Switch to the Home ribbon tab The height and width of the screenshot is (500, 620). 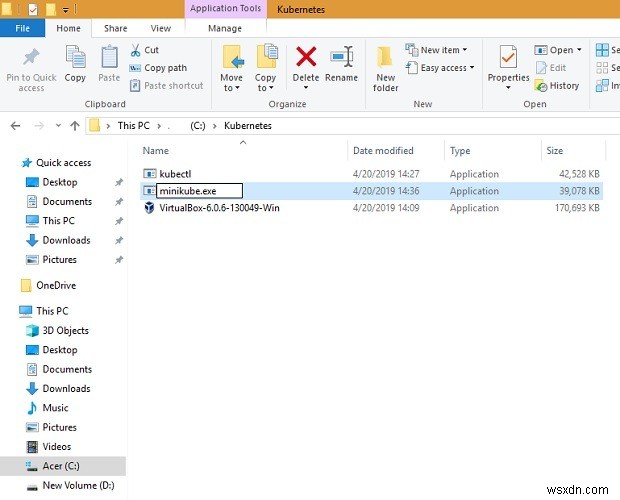68,28
